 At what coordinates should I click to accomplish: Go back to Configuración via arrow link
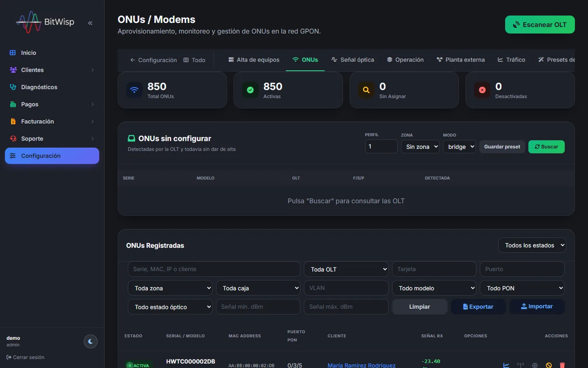pyautogui.click(x=153, y=60)
